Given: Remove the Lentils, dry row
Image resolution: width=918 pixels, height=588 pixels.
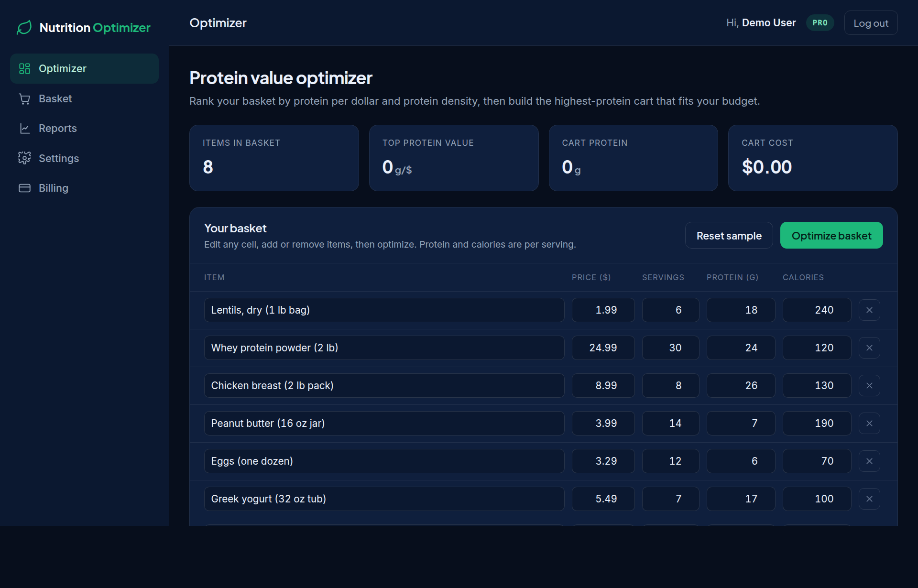Looking at the screenshot, I should (x=869, y=310).
